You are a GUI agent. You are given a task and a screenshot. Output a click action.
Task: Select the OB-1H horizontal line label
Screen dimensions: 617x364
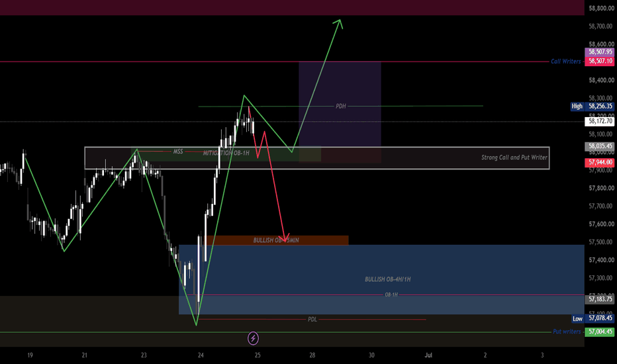[391, 295]
